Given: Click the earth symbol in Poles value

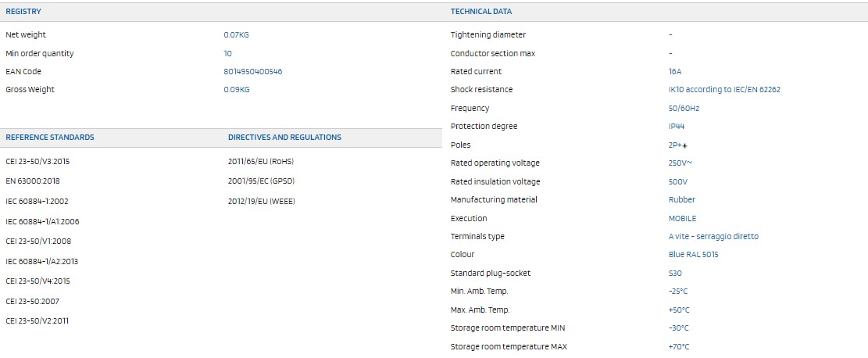Looking at the screenshot, I should pyautogui.click(x=684, y=145).
